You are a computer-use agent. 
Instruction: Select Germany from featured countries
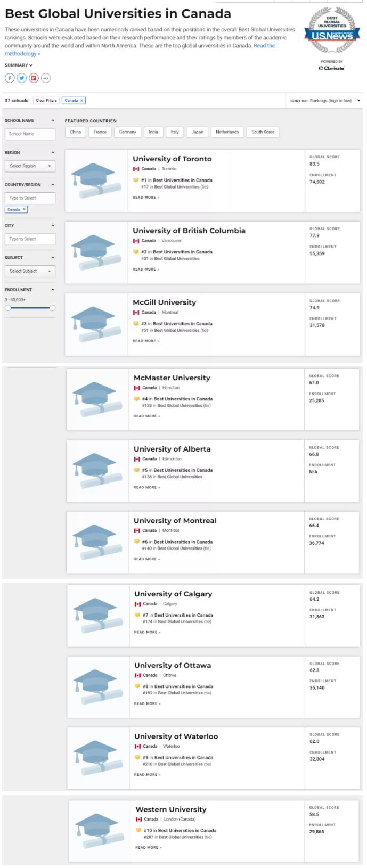click(127, 132)
